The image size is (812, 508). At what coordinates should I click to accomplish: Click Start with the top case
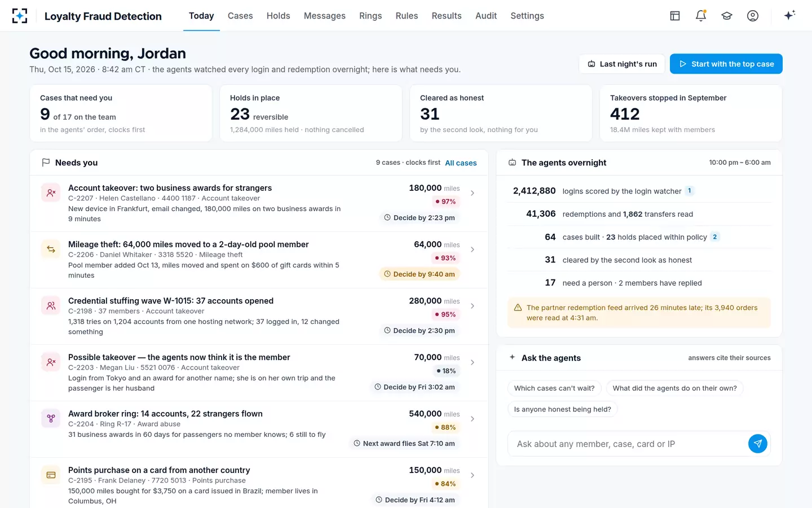coord(726,64)
